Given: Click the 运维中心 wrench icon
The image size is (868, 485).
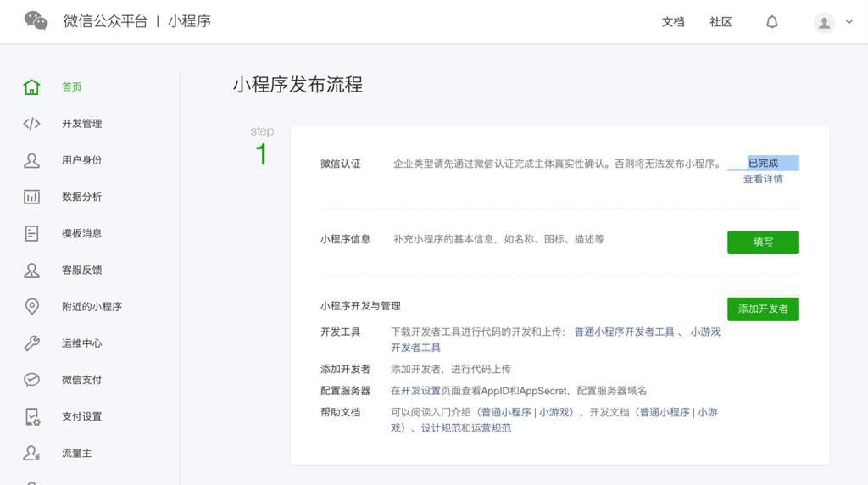Looking at the screenshot, I should (x=31, y=343).
